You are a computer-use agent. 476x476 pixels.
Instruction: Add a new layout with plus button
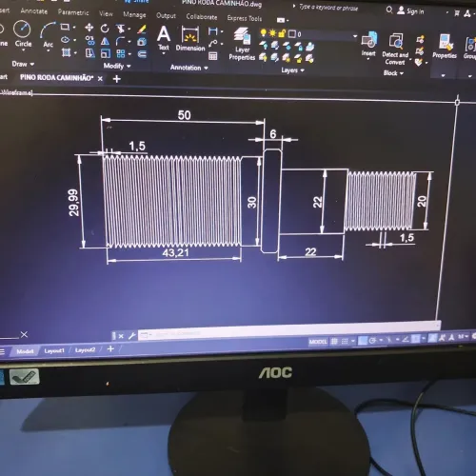(x=110, y=349)
